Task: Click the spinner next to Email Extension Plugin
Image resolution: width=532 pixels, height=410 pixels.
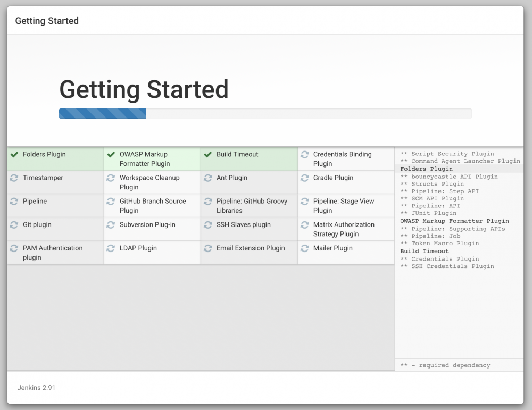Action: pos(207,248)
